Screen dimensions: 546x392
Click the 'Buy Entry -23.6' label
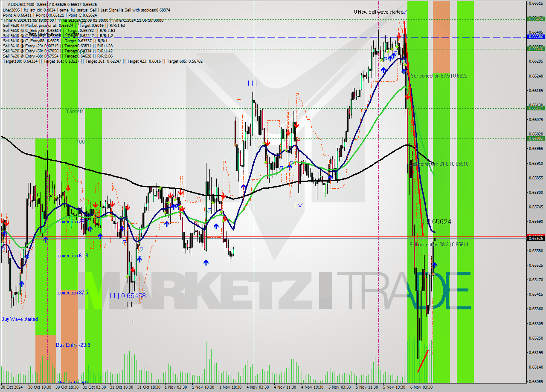pos(73,345)
